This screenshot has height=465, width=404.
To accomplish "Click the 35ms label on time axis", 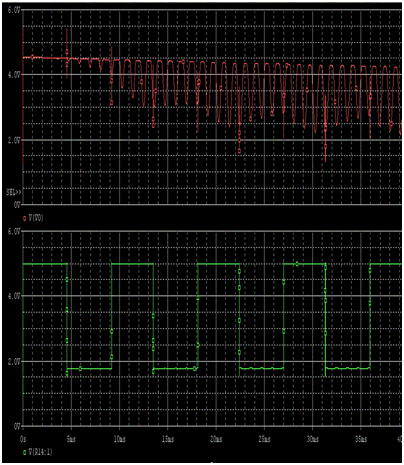I will 361,439.
